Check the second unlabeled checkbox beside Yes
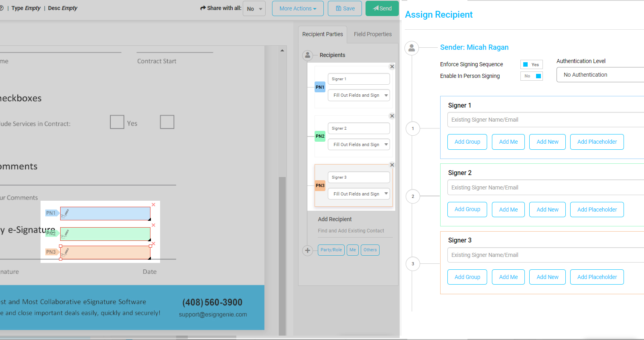Screen dimensions: 644x340 point(167,122)
